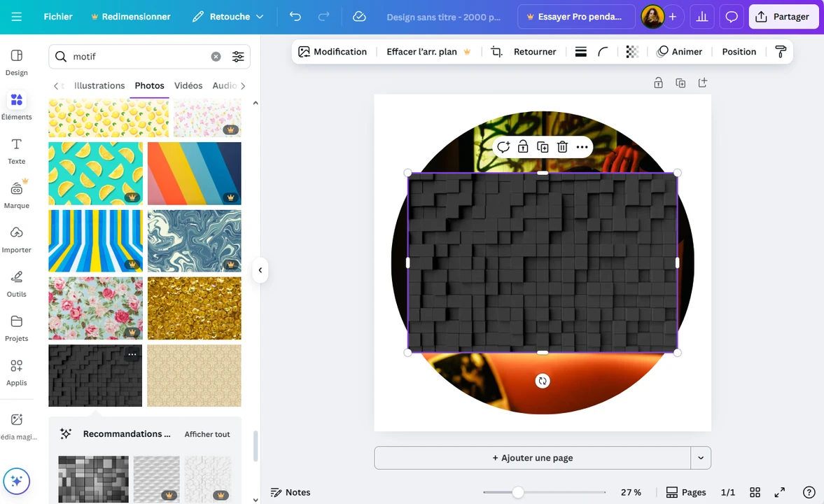Screen dimensions: 824x504
Task: Click Essayer Pro button
Action: 575,17
